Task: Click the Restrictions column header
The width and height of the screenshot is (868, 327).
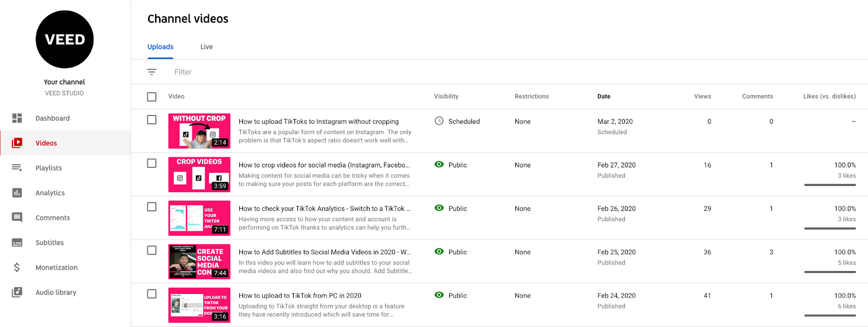Action: tap(532, 96)
